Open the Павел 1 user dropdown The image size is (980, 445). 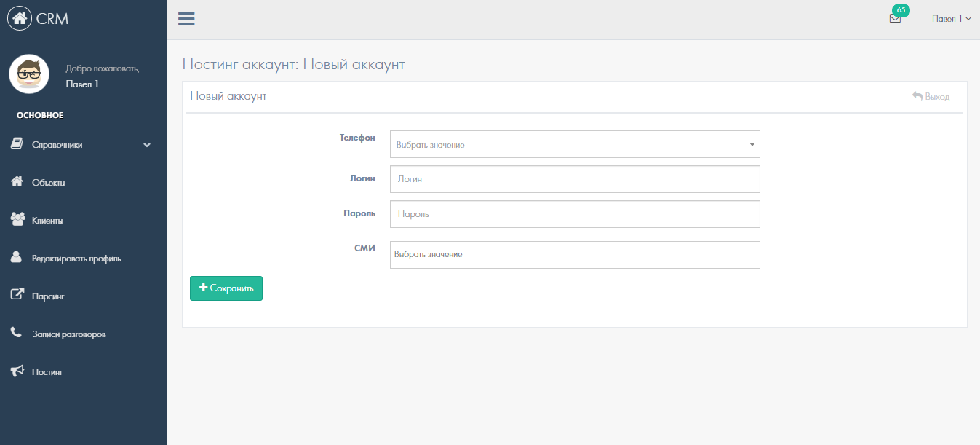[951, 19]
